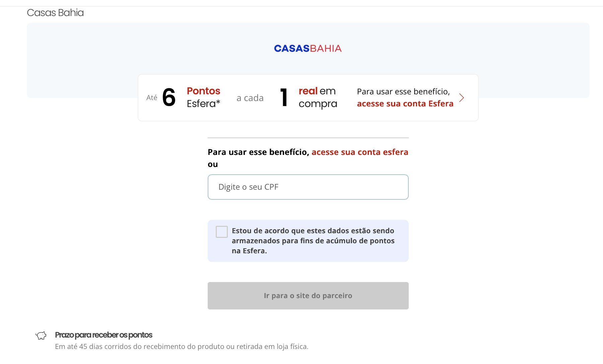Click the large number 6 in points card
This screenshot has height=364, width=603.
[169, 98]
